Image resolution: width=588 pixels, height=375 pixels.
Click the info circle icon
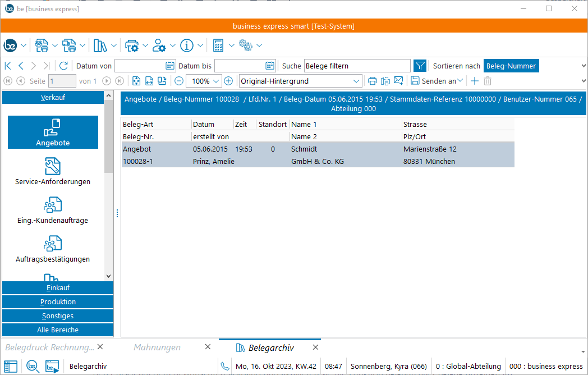click(187, 45)
